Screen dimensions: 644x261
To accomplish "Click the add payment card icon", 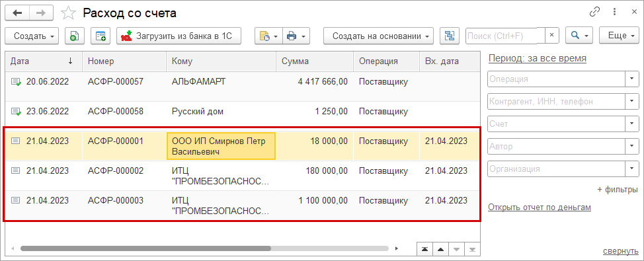I will [x=101, y=36].
